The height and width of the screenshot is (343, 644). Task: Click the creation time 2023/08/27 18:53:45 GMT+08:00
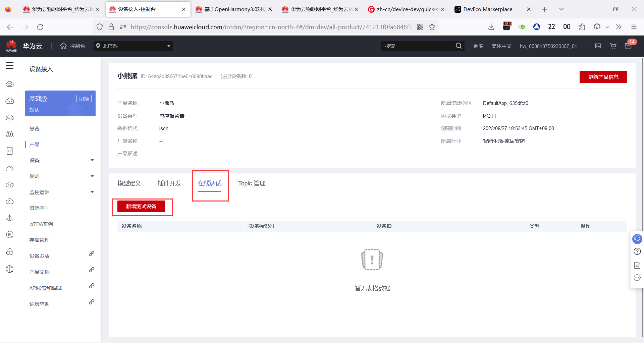point(519,128)
